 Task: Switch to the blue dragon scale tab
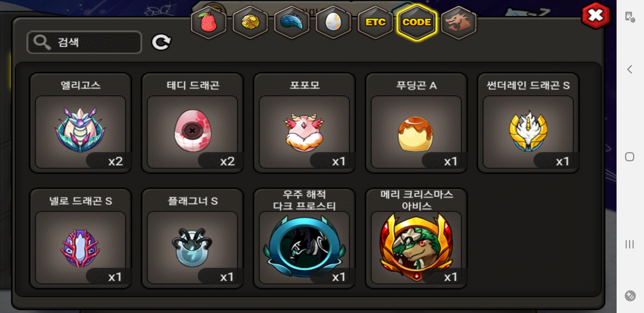click(292, 22)
